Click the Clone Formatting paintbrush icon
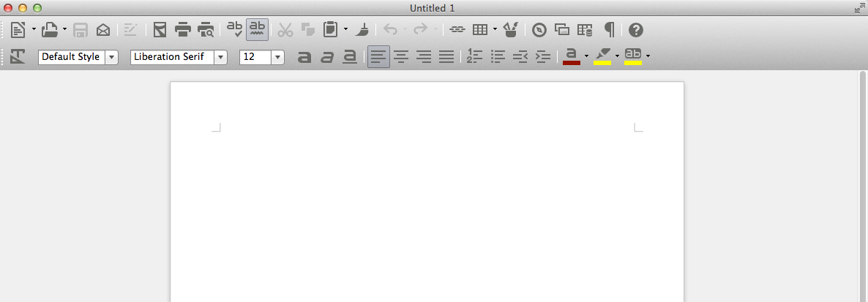868x302 pixels. (362, 30)
